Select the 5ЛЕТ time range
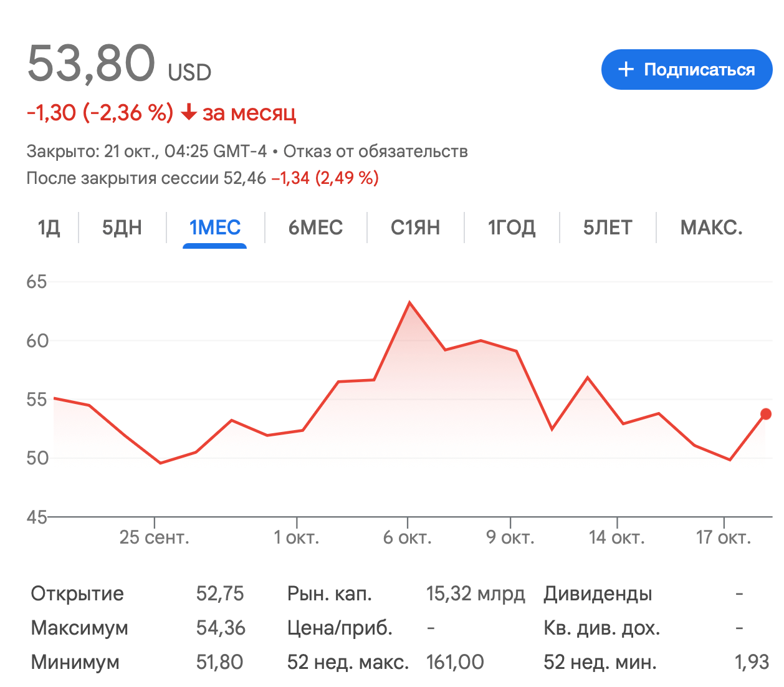 point(608,228)
